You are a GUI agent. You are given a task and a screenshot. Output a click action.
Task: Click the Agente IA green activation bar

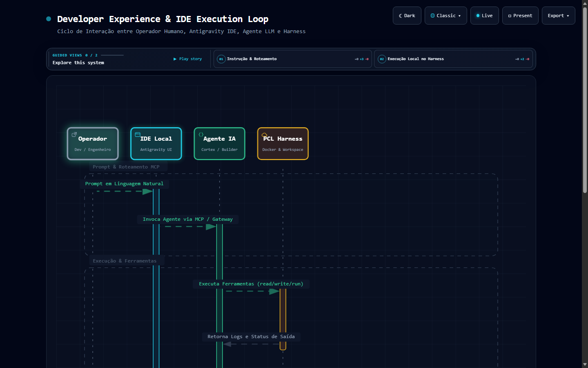pyautogui.click(x=219, y=296)
